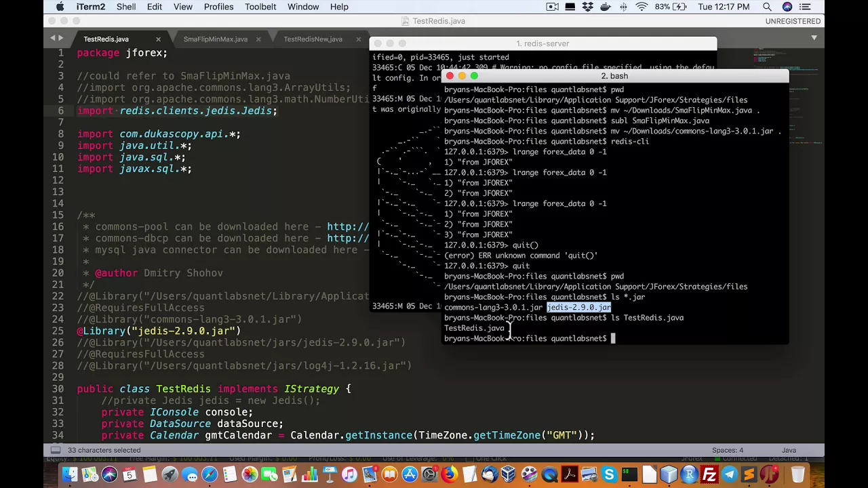Open the Toolbelt menu

click(x=260, y=7)
